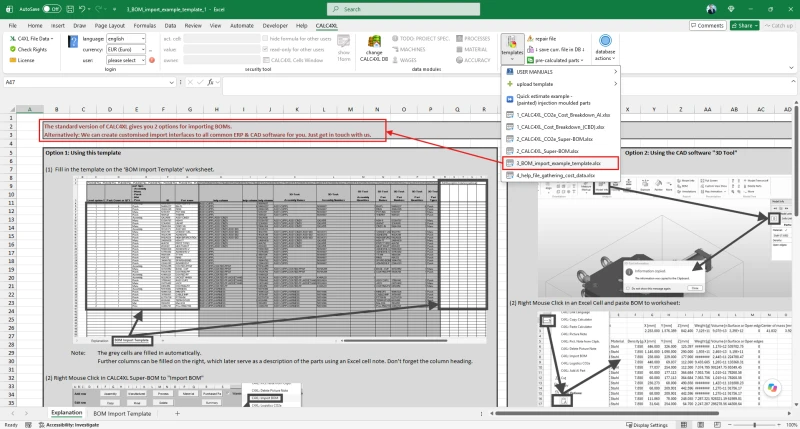
Task: Toggle the AutoSave switch
Action: [x=52, y=9]
